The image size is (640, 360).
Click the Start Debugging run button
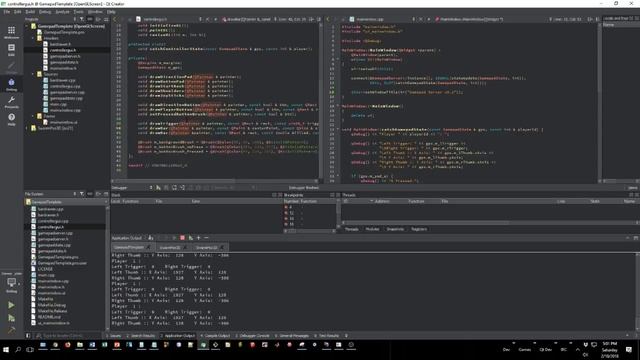pos(11,318)
